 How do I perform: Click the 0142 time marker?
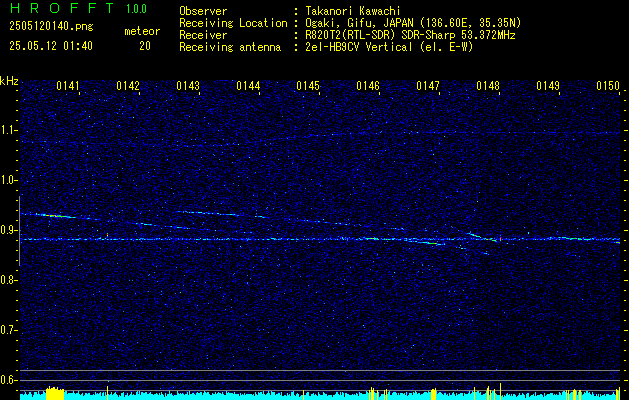click(128, 86)
